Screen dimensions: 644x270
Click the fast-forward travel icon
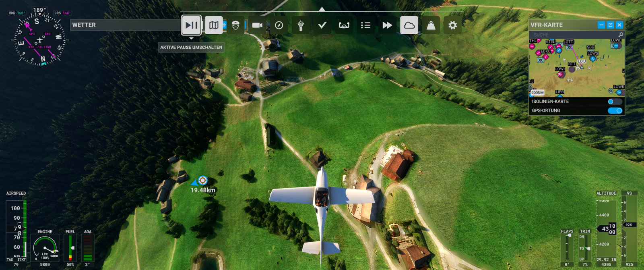click(387, 25)
